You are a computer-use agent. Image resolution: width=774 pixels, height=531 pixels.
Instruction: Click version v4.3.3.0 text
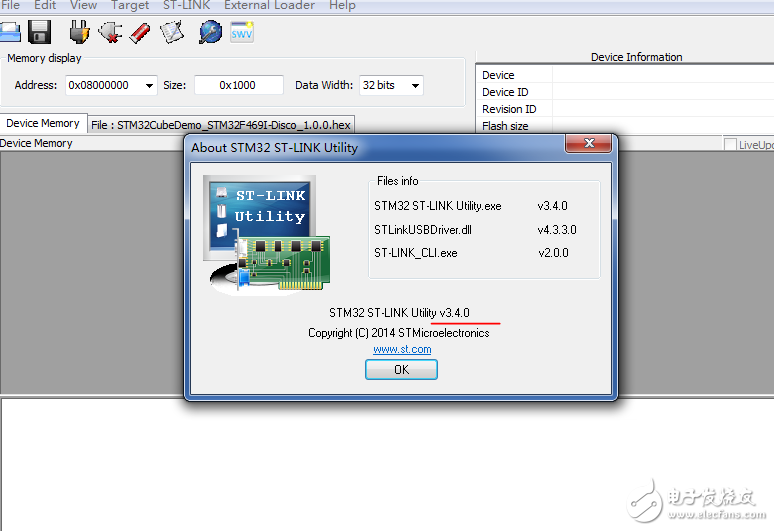(x=557, y=230)
